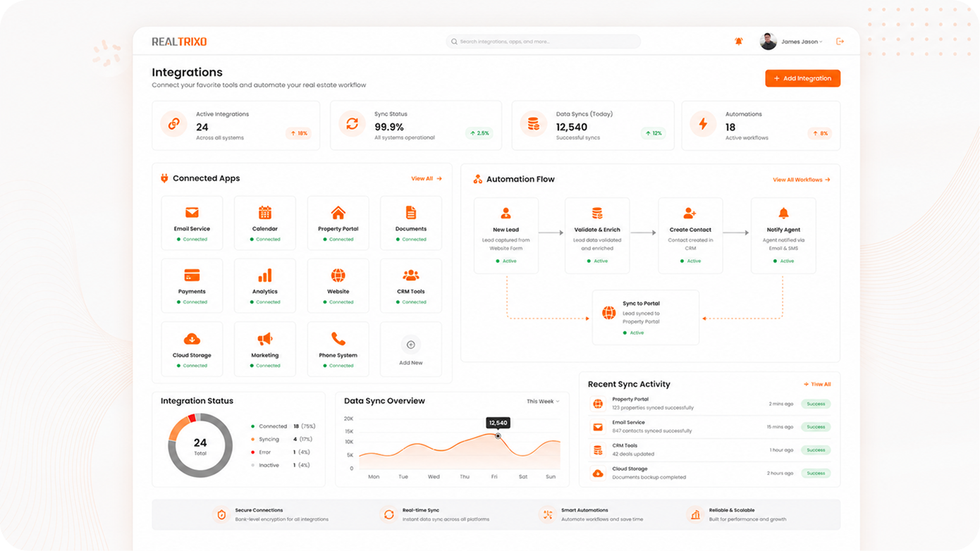The image size is (980, 551).
Task: Open the Calendar app tile
Action: coord(265,223)
